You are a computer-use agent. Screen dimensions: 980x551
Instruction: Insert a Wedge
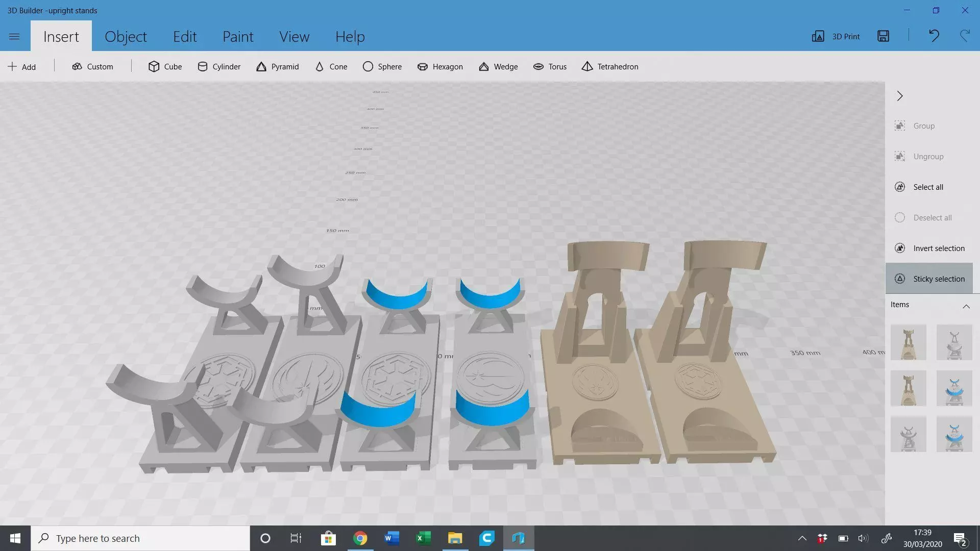point(498,66)
